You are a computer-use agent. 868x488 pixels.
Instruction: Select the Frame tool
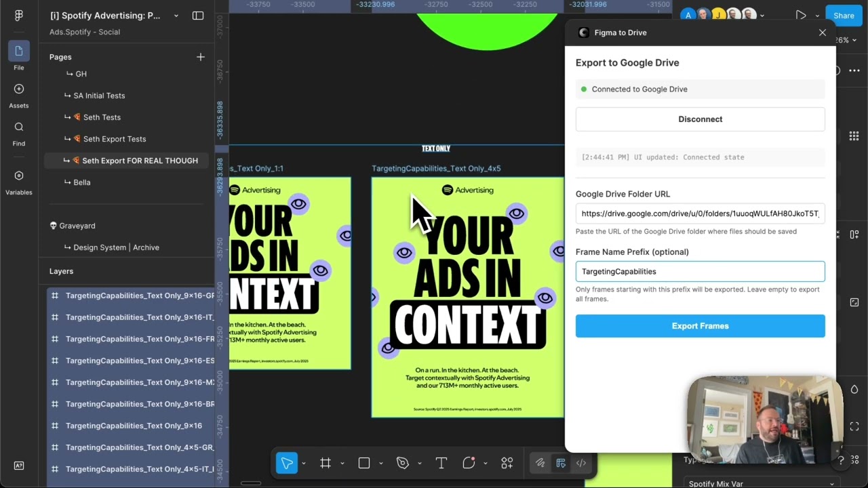(x=325, y=463)
